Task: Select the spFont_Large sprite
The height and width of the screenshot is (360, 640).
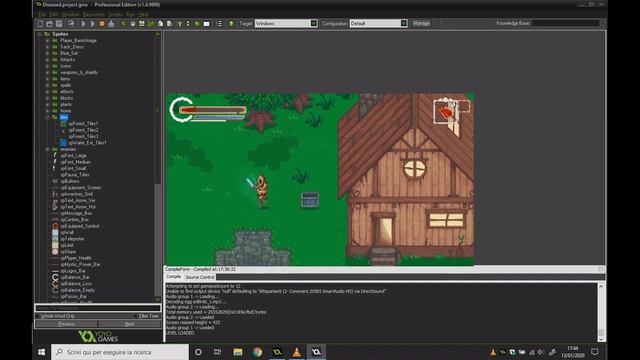Action: coord(73,156)
